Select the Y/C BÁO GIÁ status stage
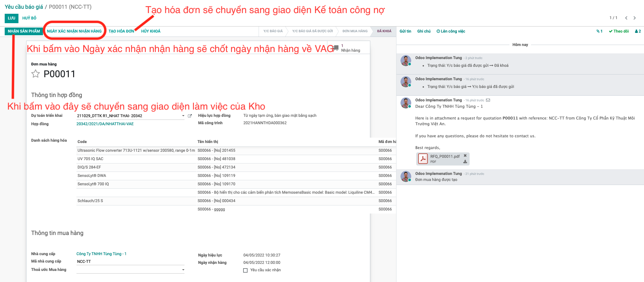Screen dimensions: 644x282 tap(273, 31)
